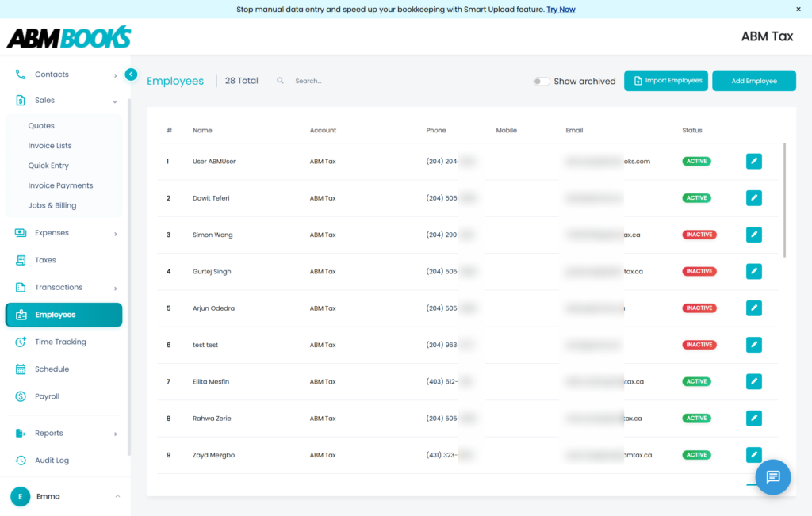Expand the Reports submenu arrow

click(116, 434)
